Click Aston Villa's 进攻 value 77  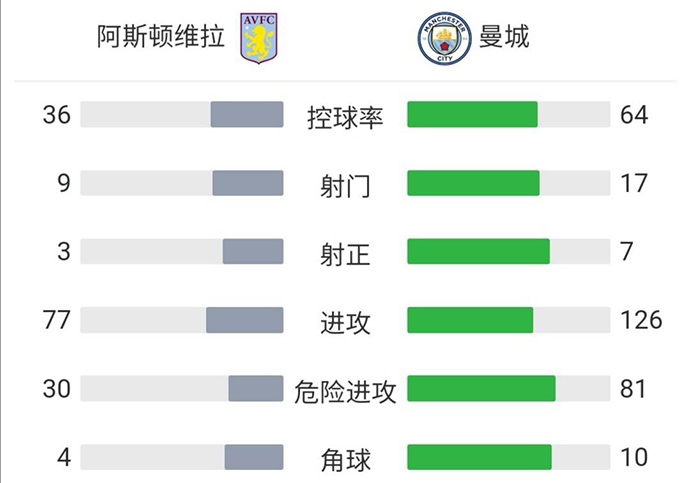tap(57, 320)
